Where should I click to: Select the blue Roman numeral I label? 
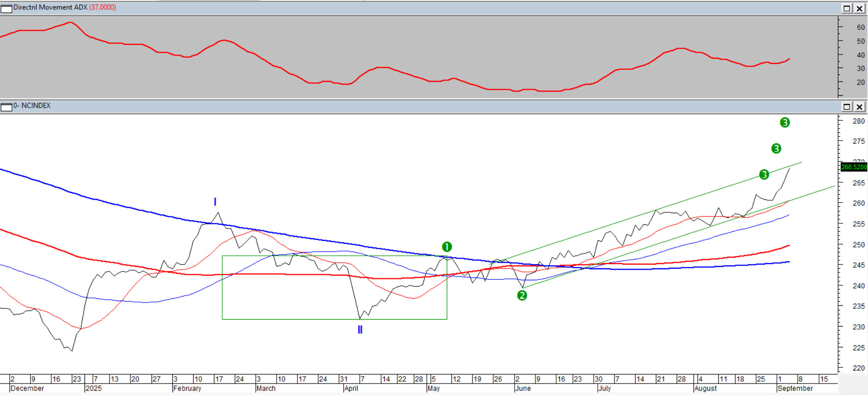coord(215,202)
